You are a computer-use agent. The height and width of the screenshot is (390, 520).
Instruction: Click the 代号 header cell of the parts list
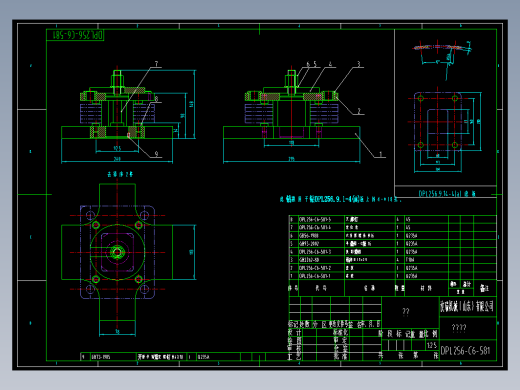click(x=321, y=288)
